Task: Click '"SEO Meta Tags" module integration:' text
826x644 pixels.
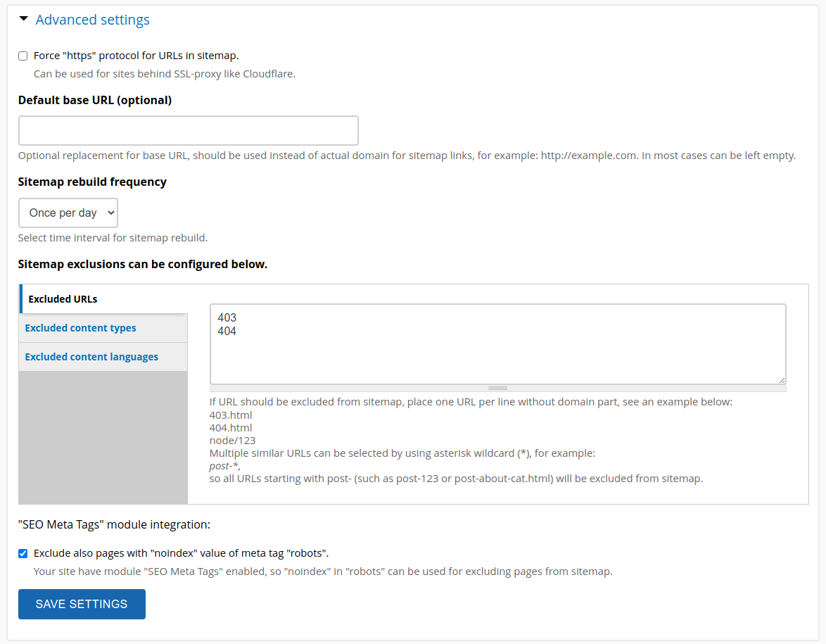Action: (x=114, y=525)
